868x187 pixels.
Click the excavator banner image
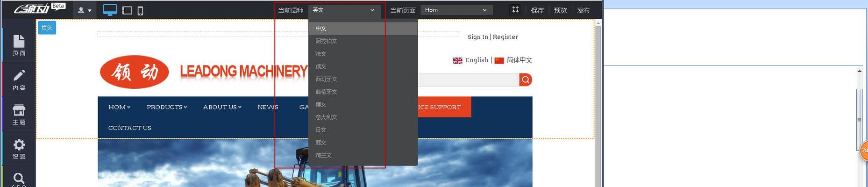point(315,163)
